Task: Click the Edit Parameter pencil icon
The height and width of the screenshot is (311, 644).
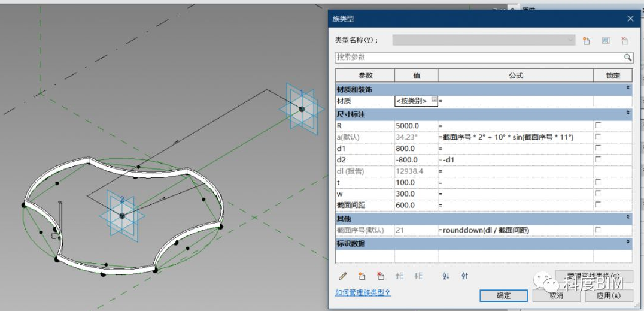Action: (342, 276)
